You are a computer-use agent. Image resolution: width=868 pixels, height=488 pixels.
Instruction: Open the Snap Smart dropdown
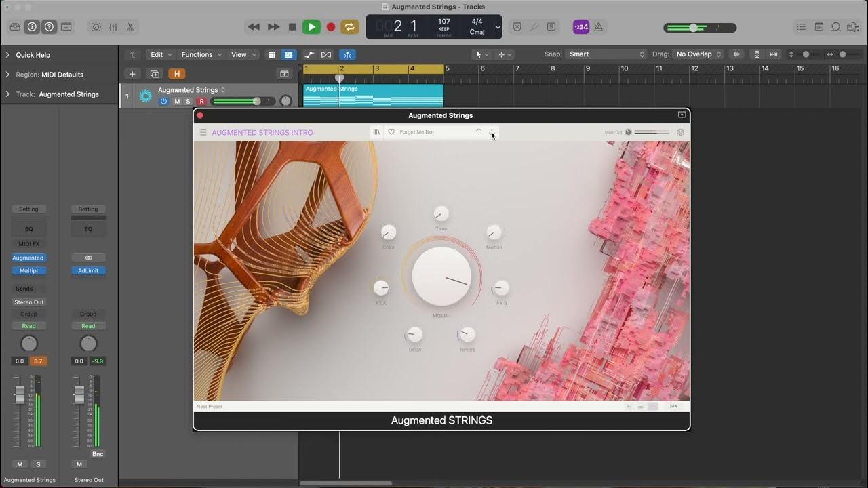point(607,54)
